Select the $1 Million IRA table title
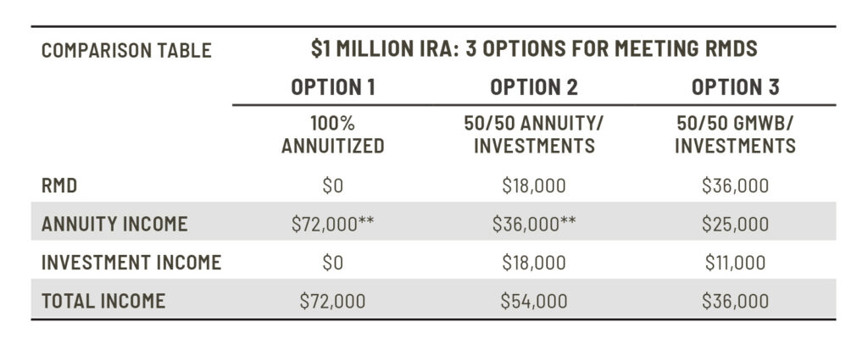The width and height of the screenshot is (868, 339). pyautogui.click(x=534, y=48)
